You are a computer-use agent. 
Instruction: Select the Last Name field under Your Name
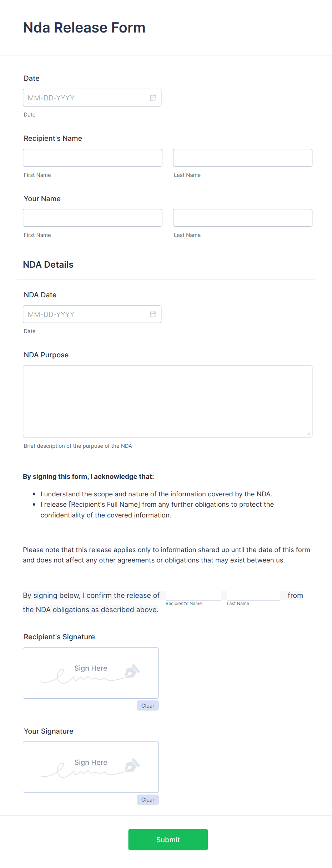(242, 217)
